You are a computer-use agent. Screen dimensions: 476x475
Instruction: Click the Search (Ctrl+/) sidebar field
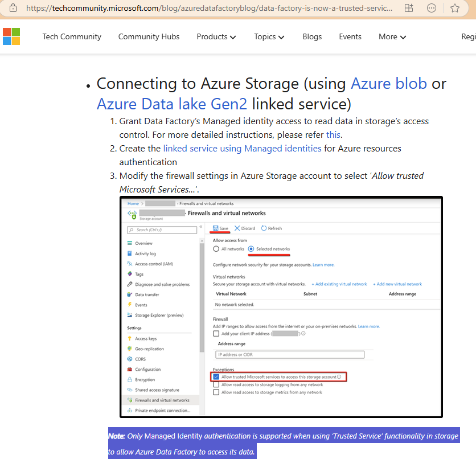coord(162,230)
